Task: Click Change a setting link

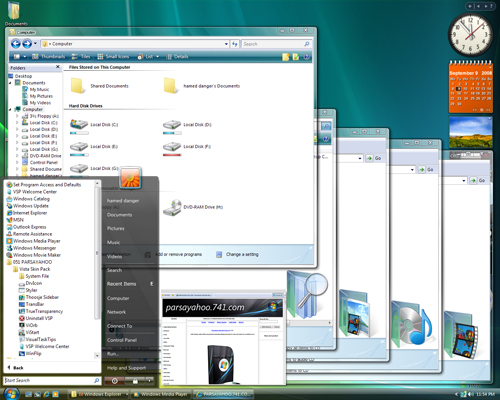Action: point(237,254)
